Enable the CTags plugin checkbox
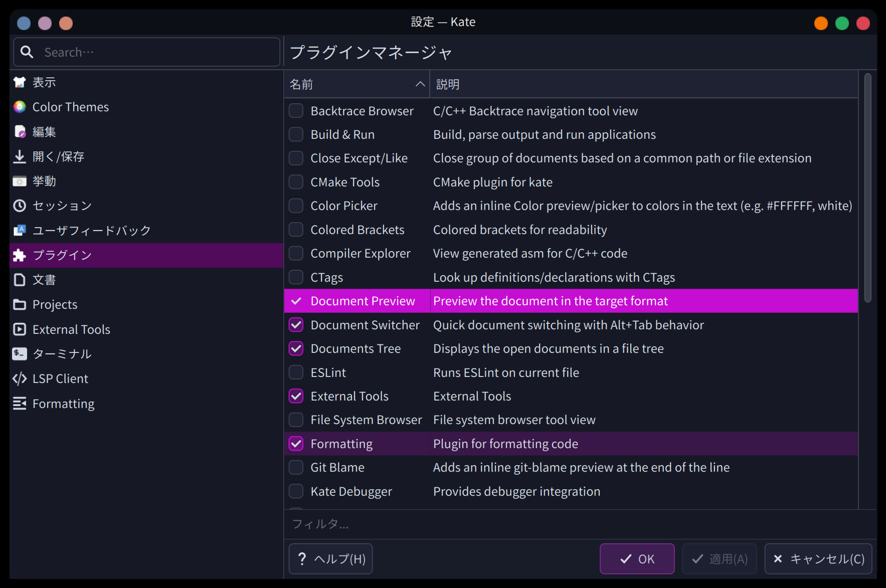 (x=296, y=277)
